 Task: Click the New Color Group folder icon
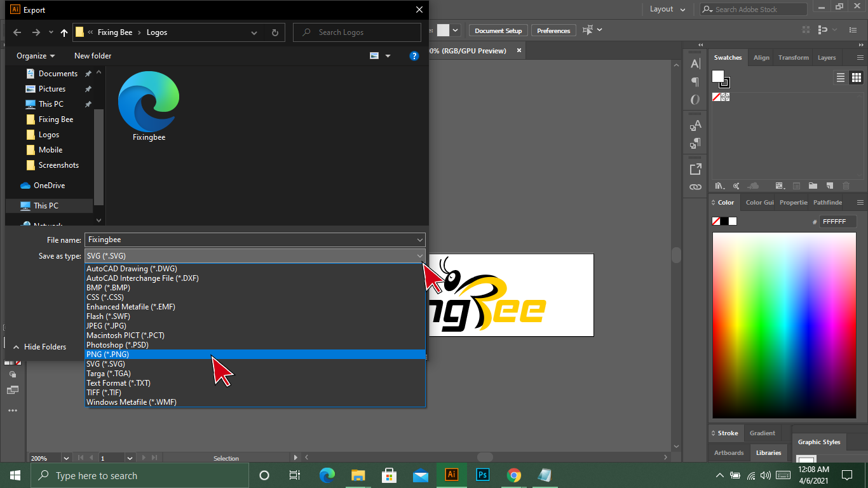(813, 186)
